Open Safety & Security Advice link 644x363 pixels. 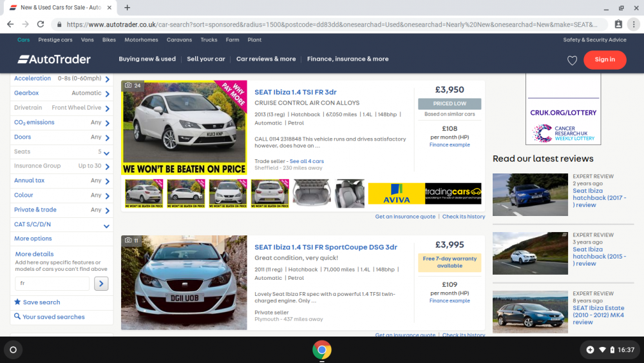pyautogui.click(x=594, y=40)
